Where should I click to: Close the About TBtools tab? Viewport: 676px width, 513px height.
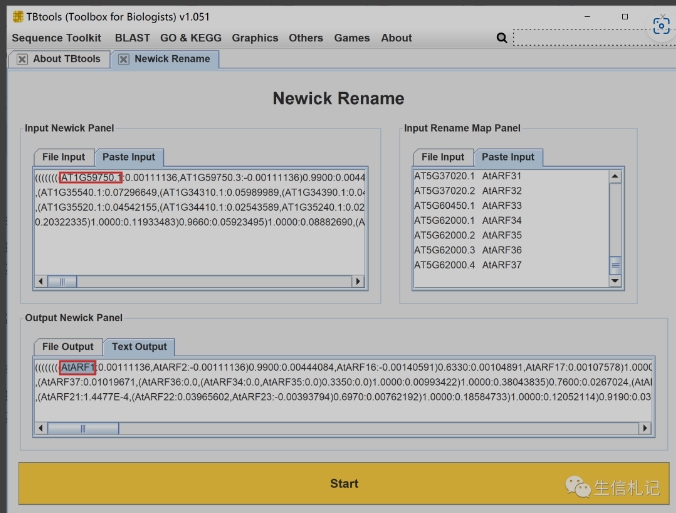(22, 59)
